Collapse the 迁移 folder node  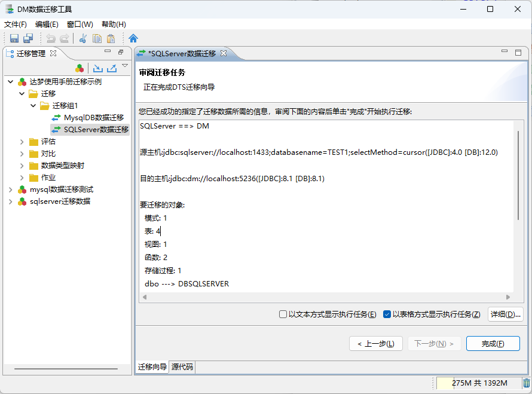22,94
